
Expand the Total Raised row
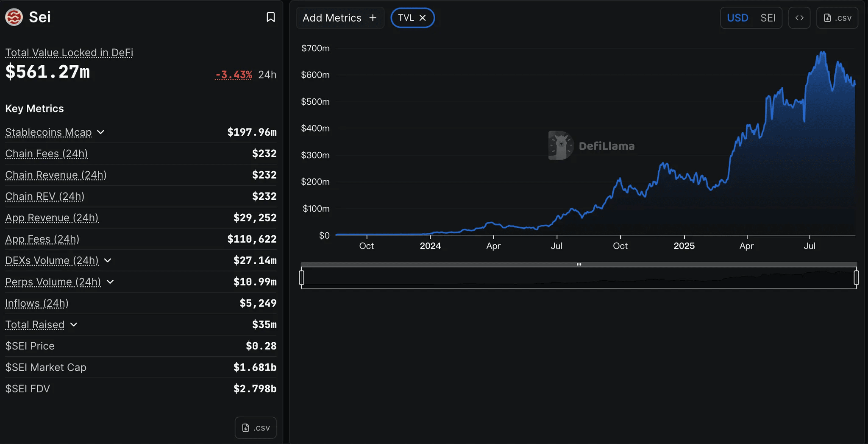74,324
